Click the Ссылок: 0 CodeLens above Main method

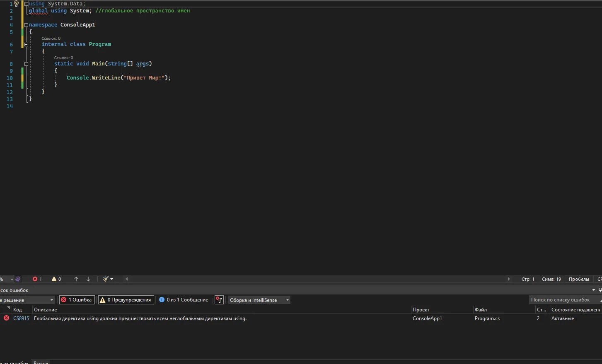63,58
